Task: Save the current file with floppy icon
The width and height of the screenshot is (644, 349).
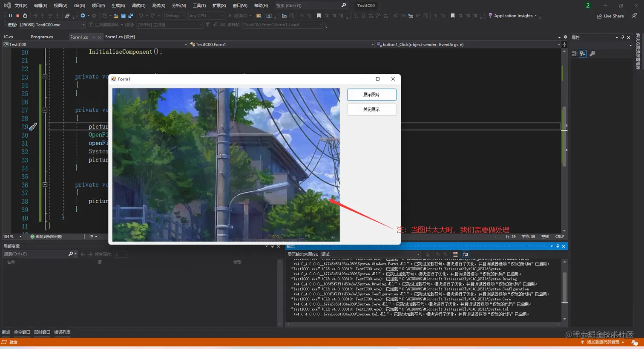Action: click(x=124, y=16)
